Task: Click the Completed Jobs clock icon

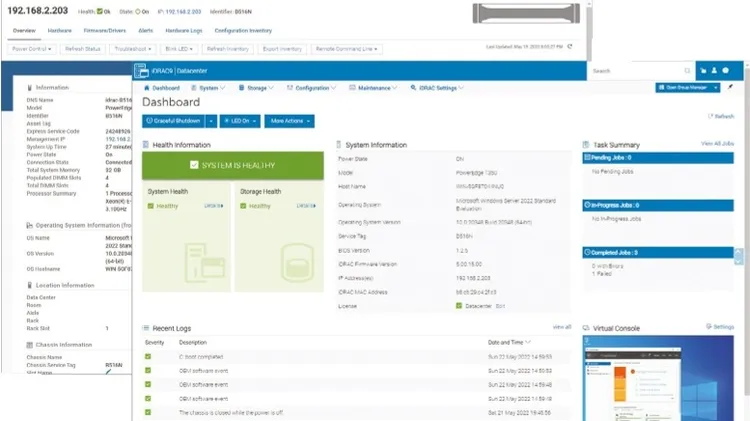Action: 587,253
